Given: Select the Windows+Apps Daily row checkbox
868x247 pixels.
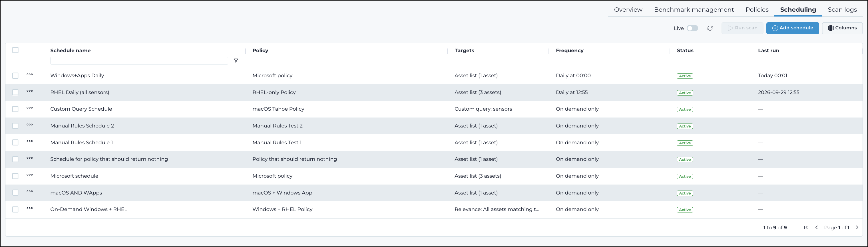Looking at the screenshot, I should [15, 76].
